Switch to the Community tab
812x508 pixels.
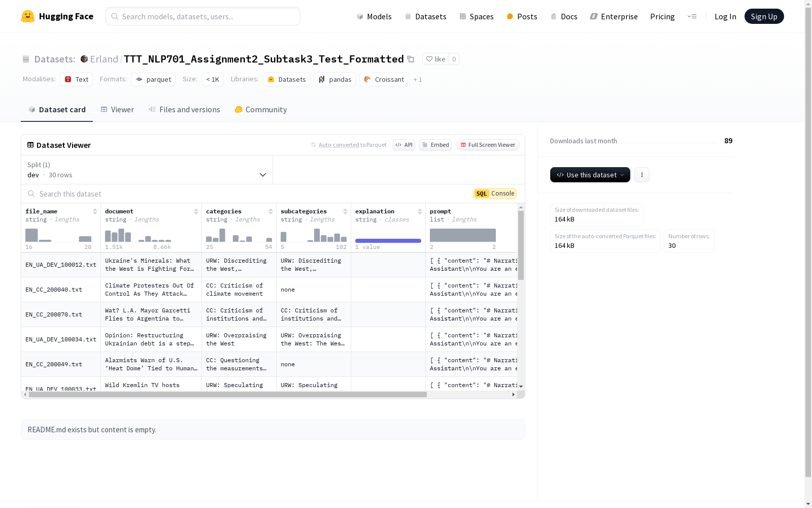pyautogui.click(x=261, y=110)
